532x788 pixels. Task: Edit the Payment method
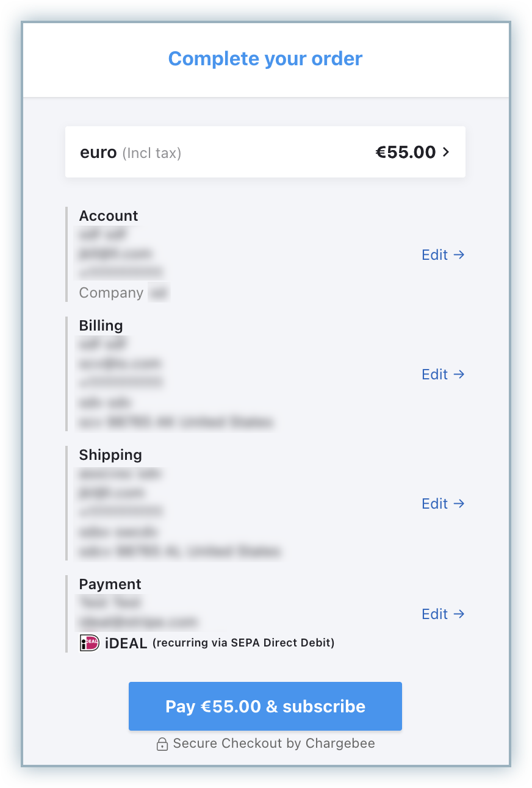(435, 614)
